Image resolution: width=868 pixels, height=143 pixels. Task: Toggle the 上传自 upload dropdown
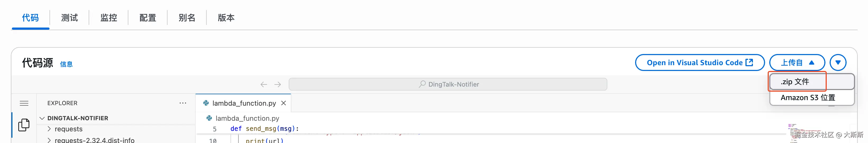[x=797, y=63]
